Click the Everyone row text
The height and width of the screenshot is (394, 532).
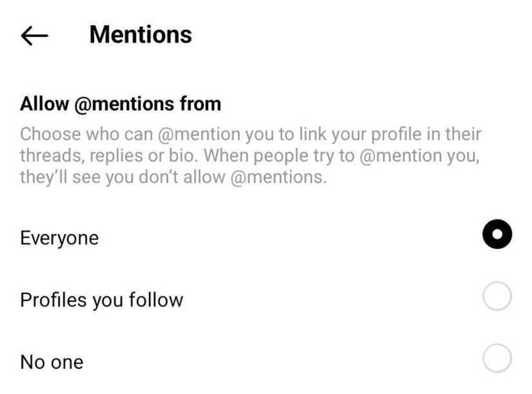coord(59,238)
